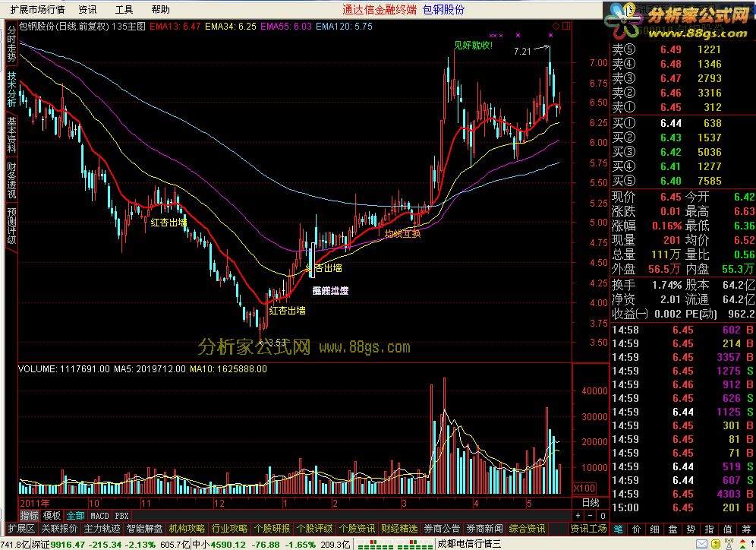Open 个股研报 info tab
The image size is (756, 550).
tap(272, 529)
